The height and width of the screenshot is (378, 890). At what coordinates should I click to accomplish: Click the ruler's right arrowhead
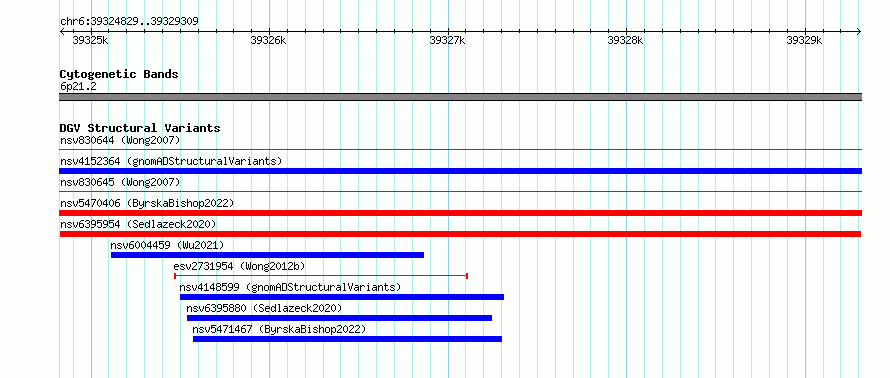coord(859,32)
